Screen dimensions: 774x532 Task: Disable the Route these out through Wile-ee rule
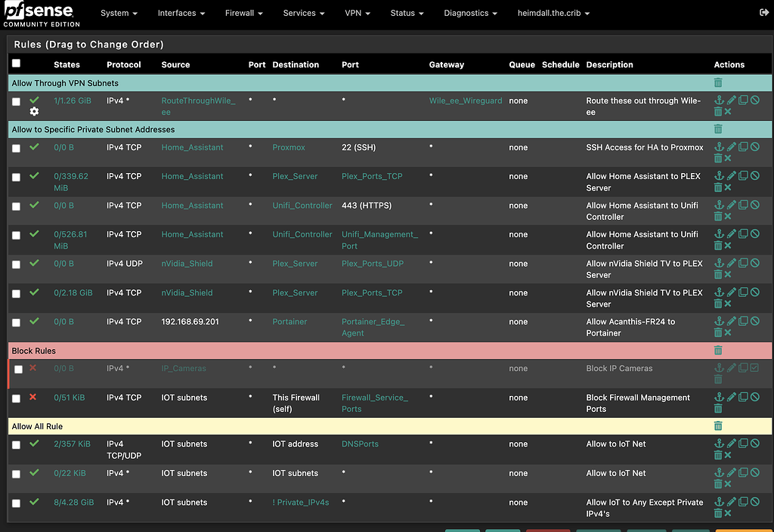click(x=754, y=99)
